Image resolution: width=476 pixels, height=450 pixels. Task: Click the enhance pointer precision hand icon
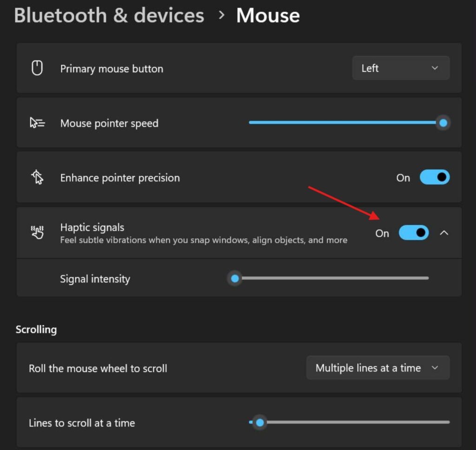tap(37, 177)
